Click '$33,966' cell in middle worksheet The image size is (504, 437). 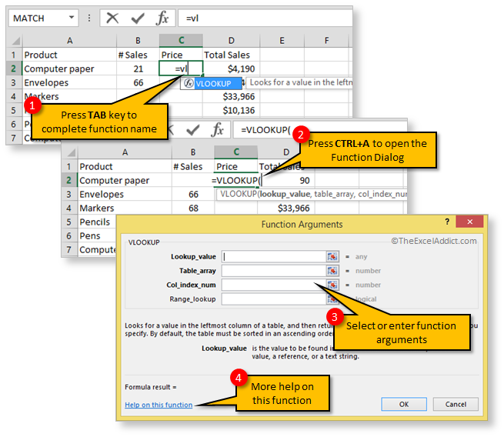click(x=286, y=208)
